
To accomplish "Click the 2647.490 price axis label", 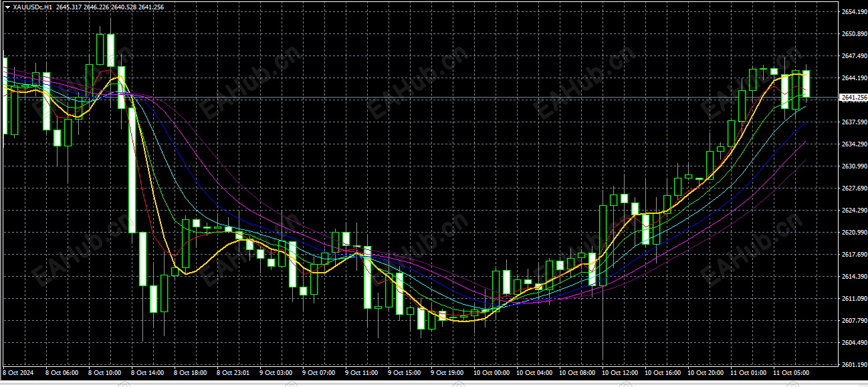I will [x=853, y=56].
